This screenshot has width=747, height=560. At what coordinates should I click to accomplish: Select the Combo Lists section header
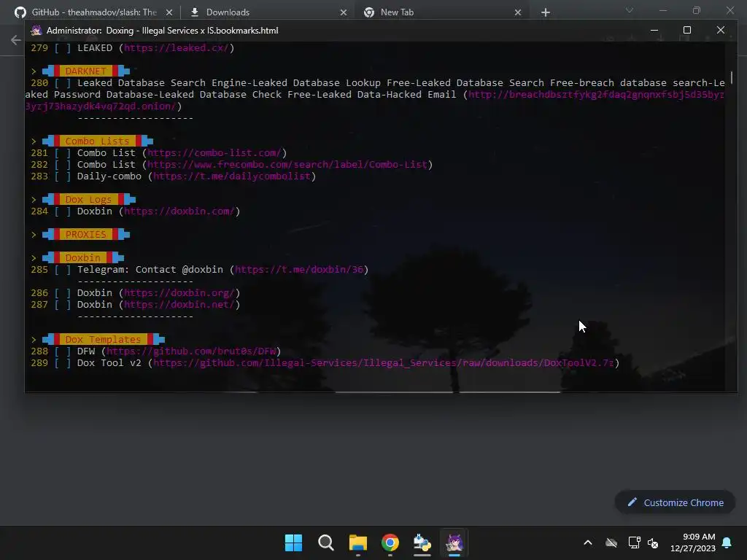coord(98,141)
